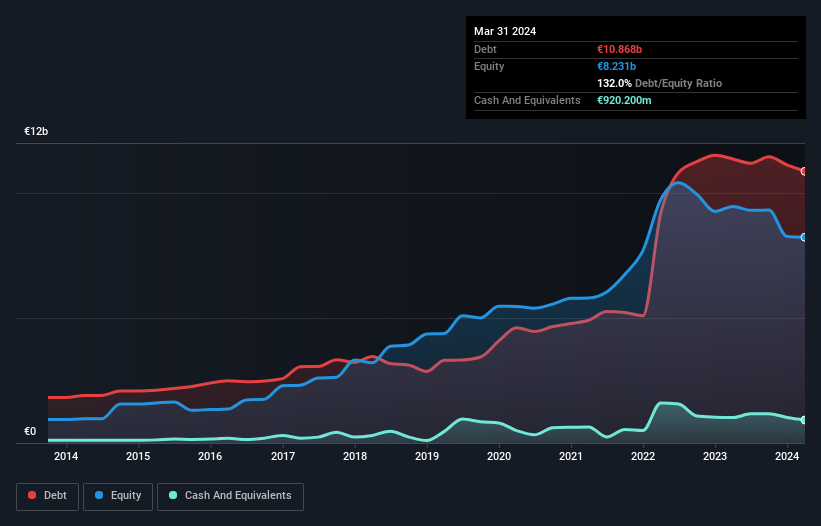Toggle the Debt series legend button
The image size is (821, 526).
[x=47, y=496]
